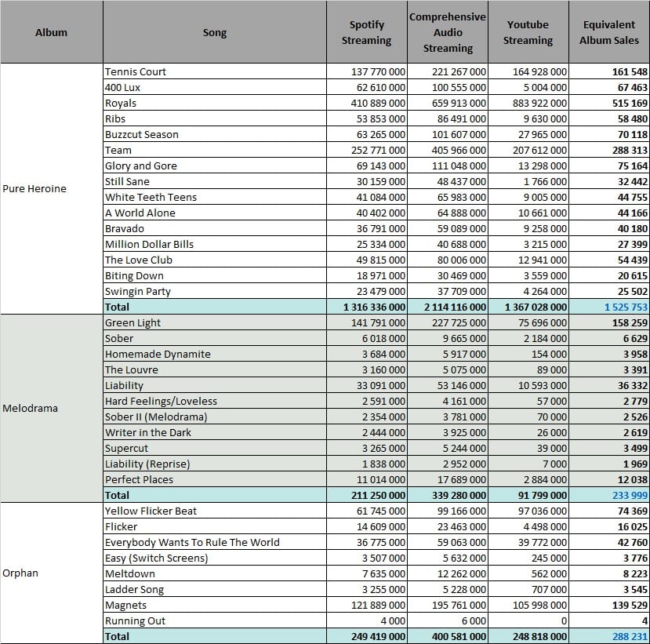Select the Ribs song cell

215,118
